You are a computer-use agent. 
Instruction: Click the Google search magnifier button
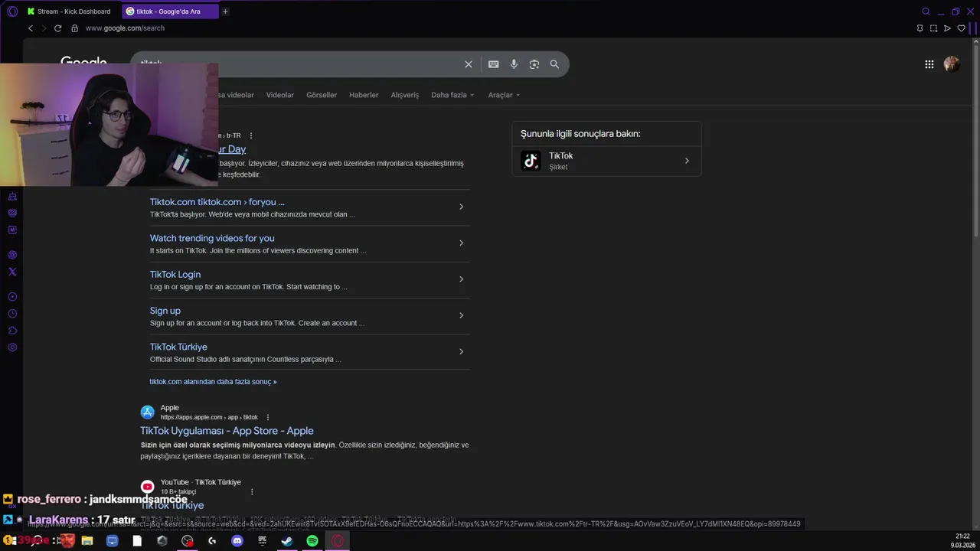[554, 64]
